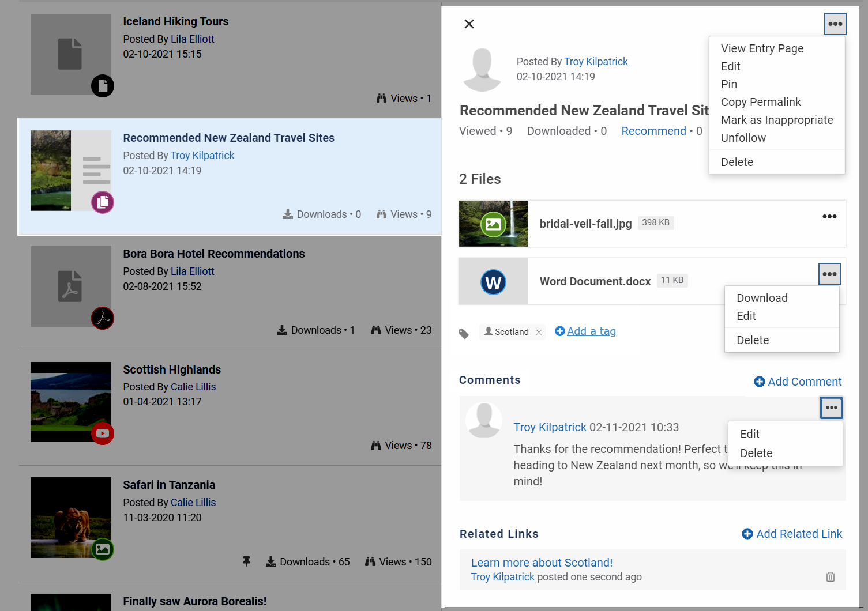Click the Safari in Tanzania tiger thumbnail

tap(71, 518)
